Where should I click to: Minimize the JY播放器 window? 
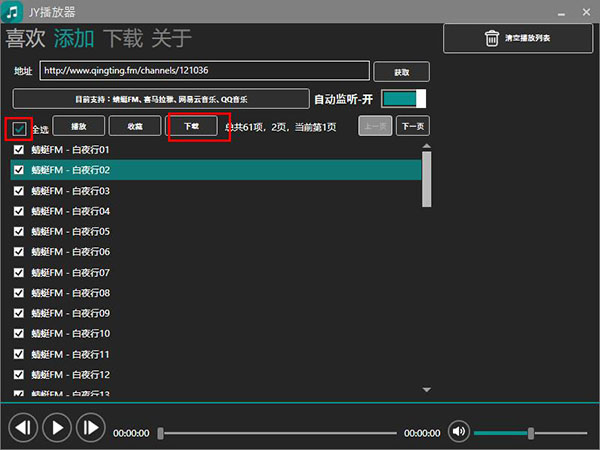(x=561, y=13)
